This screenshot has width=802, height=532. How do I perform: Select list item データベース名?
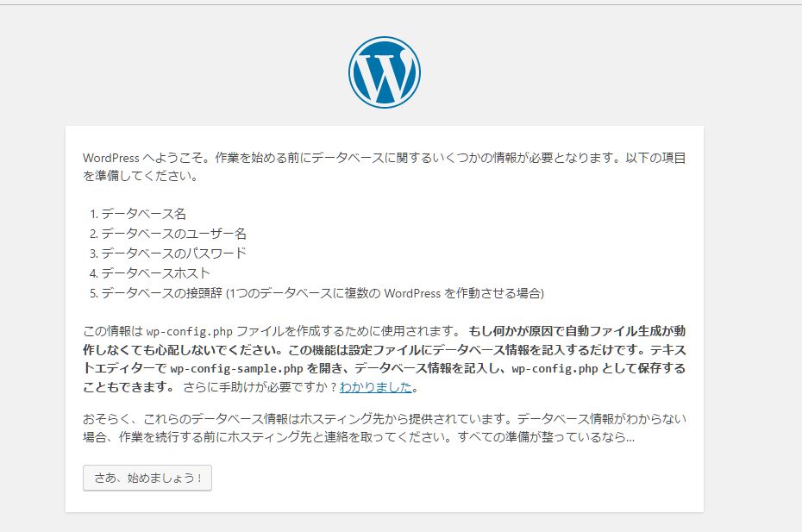tap(143, 214)
